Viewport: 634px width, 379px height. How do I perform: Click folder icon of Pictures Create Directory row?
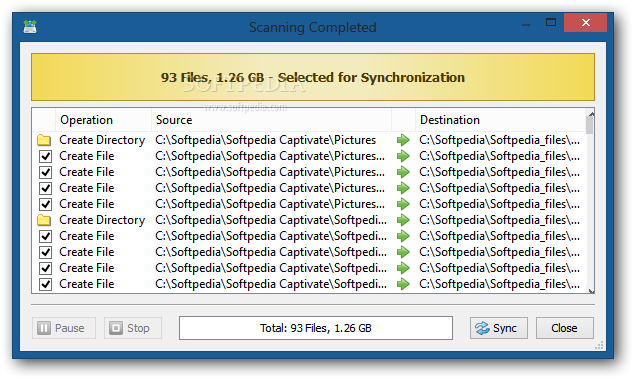click(44, 140)
